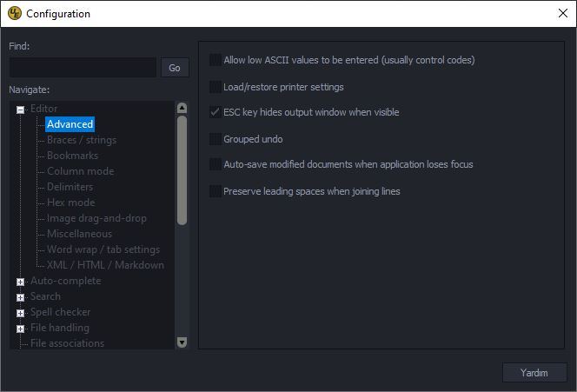Enable Grouped undo checkbox

216,139
